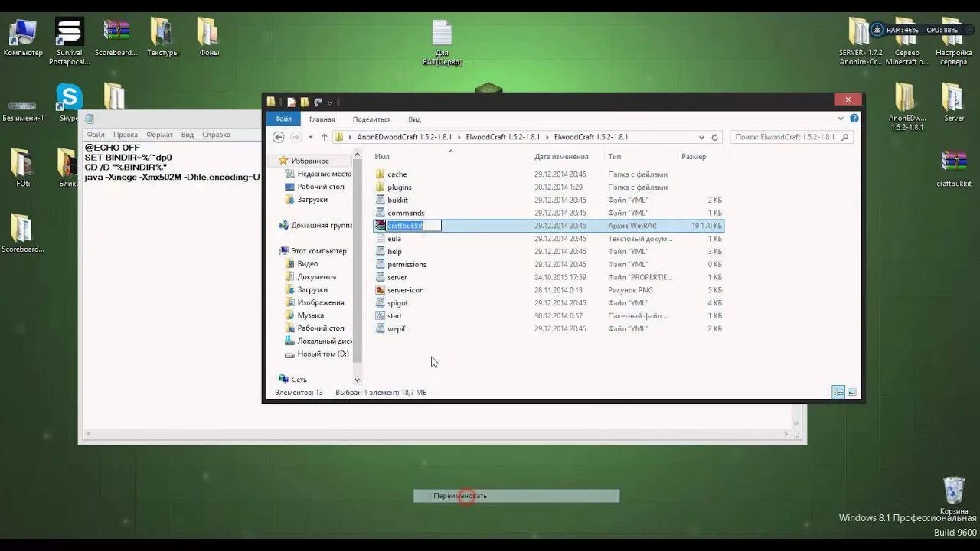Select Сеть in navigation pane
This screenshot has width=980, height=551.
click(292, 379)
